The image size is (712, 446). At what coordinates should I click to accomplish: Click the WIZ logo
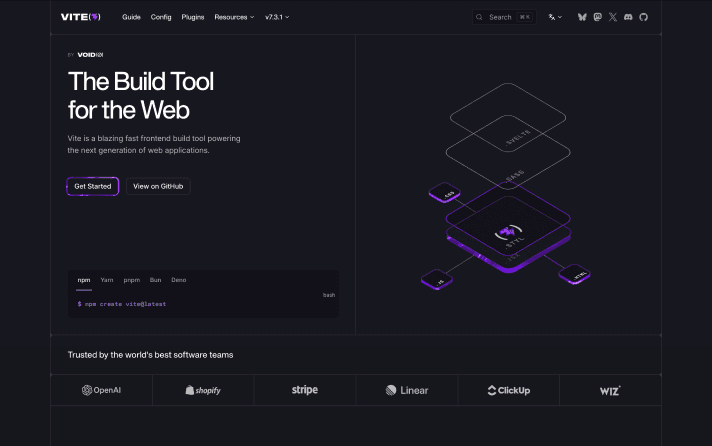point(610,391)
